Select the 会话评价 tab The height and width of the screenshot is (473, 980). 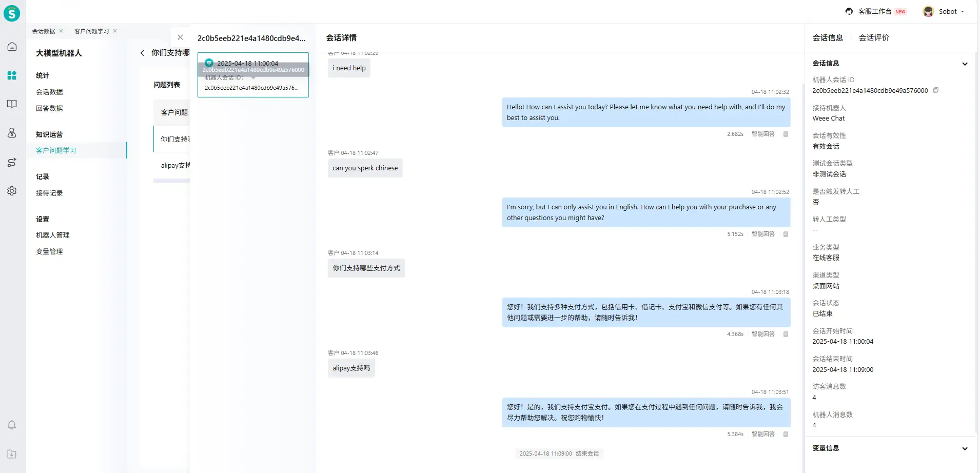click(x=874, y=37)
